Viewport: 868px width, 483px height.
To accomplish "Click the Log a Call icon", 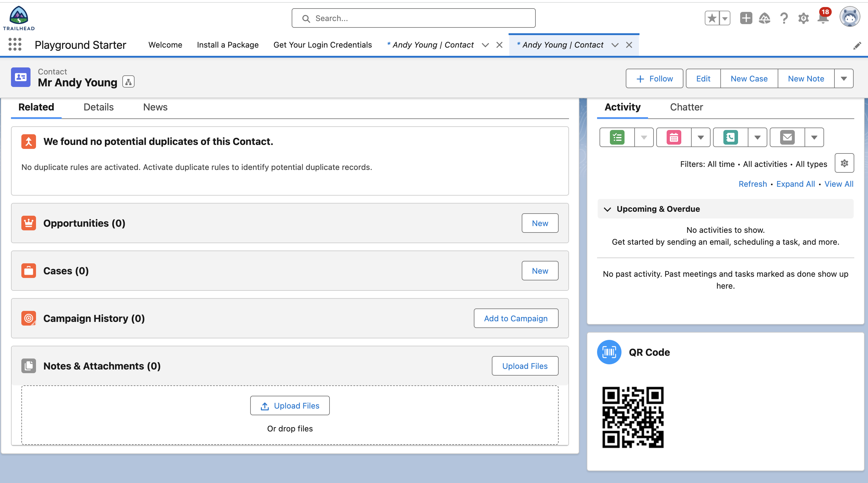I will 730,137.
